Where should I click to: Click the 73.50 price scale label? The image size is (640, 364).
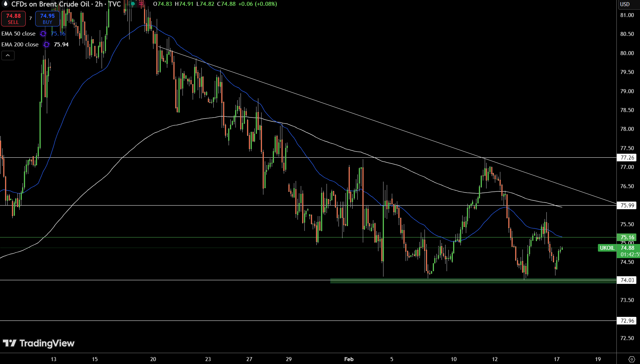click(627, 300)
